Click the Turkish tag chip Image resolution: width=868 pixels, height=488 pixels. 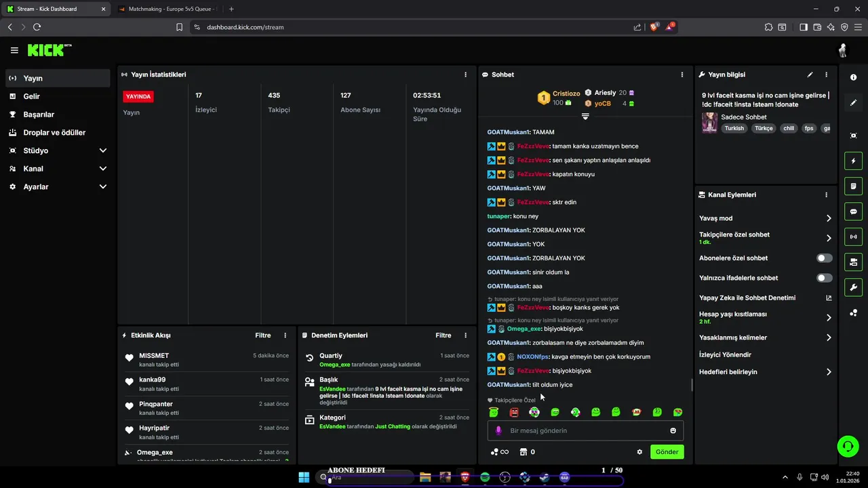pos(734,128)
